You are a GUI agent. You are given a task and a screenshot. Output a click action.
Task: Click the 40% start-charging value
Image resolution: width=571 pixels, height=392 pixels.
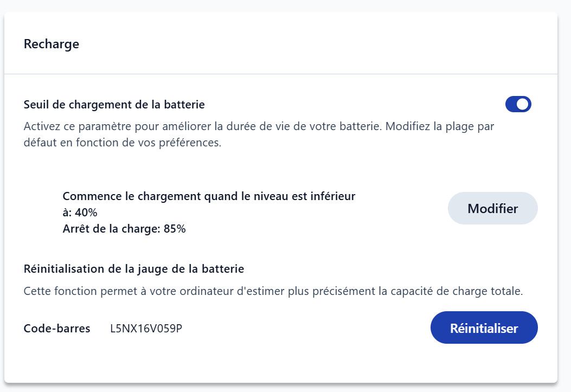click(x=86, y=213)
